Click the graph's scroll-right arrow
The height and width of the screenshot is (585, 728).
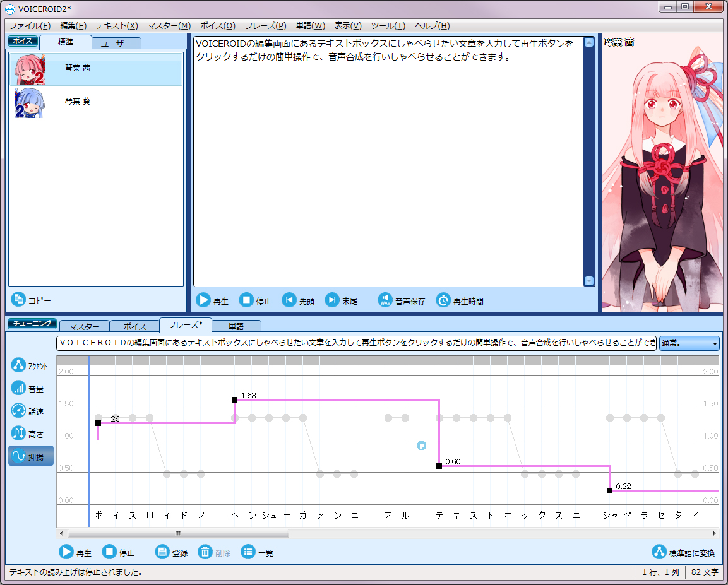tap(715, 533)
